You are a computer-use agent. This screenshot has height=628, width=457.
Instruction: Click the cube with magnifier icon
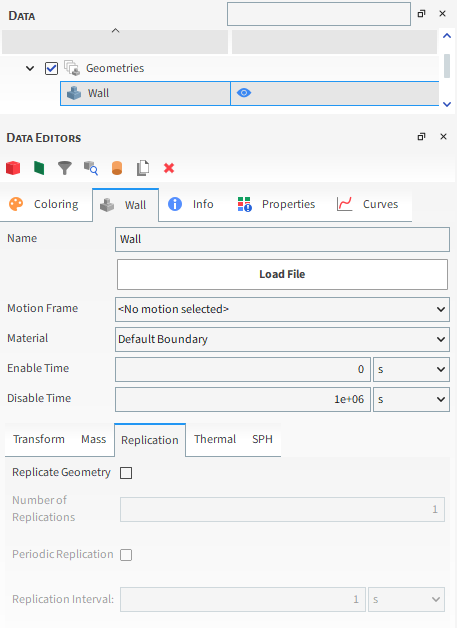91,168
